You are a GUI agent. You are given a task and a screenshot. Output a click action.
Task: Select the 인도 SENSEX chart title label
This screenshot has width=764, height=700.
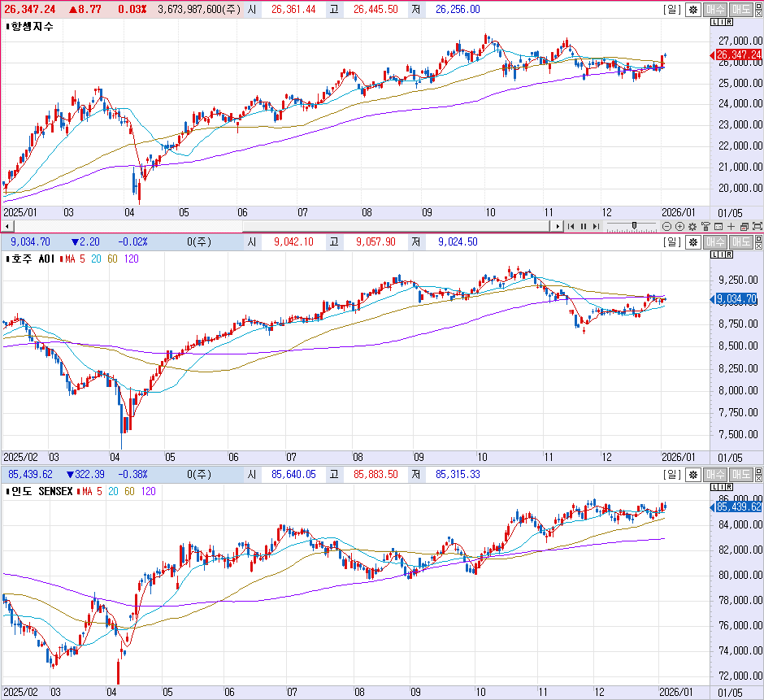(x=41, y=491)
